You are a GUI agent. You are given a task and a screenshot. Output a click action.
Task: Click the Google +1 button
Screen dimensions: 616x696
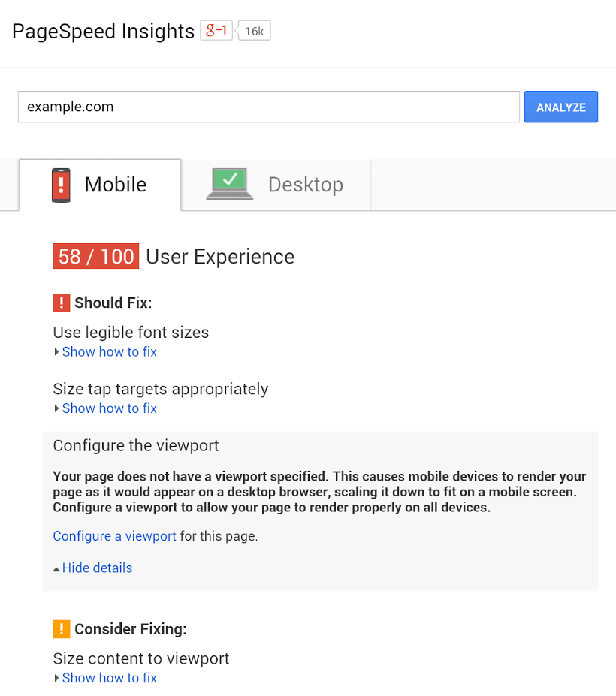pyautogui.click(x=216, y=31)
